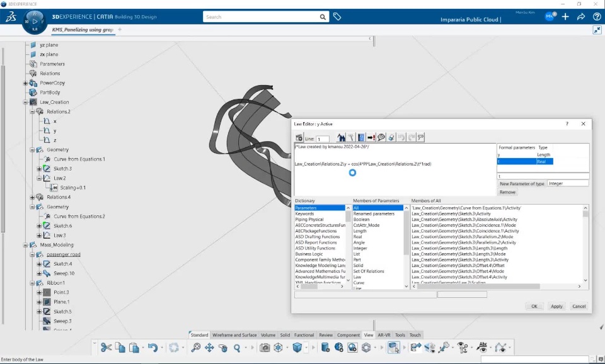
Task: Switch to the AR-VR tab
Action: (x=384, y=335)
